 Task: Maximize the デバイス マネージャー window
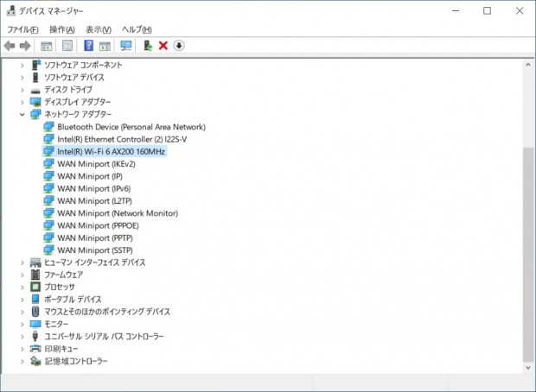coord(487,11)
